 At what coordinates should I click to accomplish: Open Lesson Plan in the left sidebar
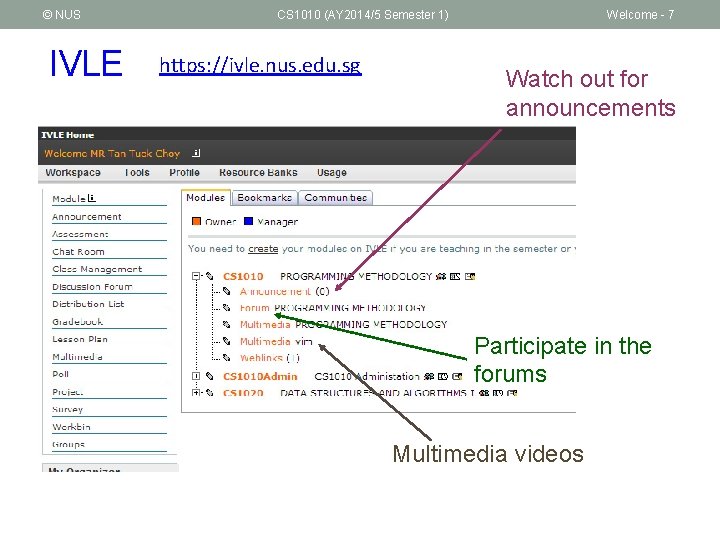(80, 339)
